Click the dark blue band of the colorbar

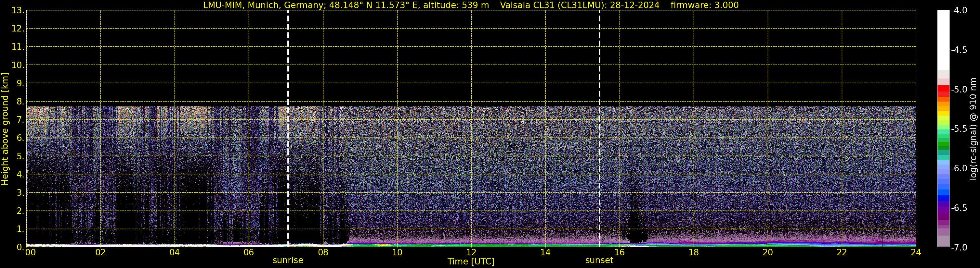[x=943, y=198]
